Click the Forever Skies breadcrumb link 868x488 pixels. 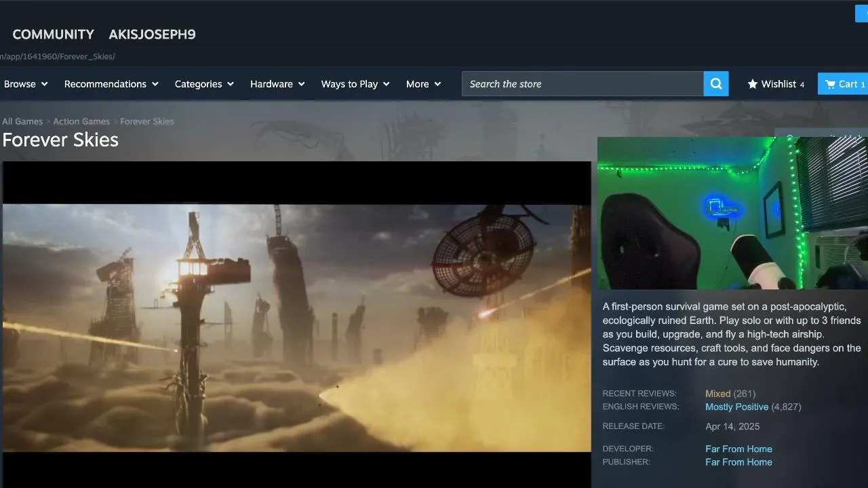coord(147,121)
